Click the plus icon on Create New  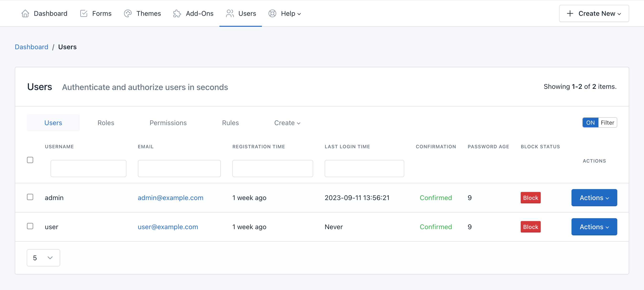pyautogui.click(x=570, y=14)
